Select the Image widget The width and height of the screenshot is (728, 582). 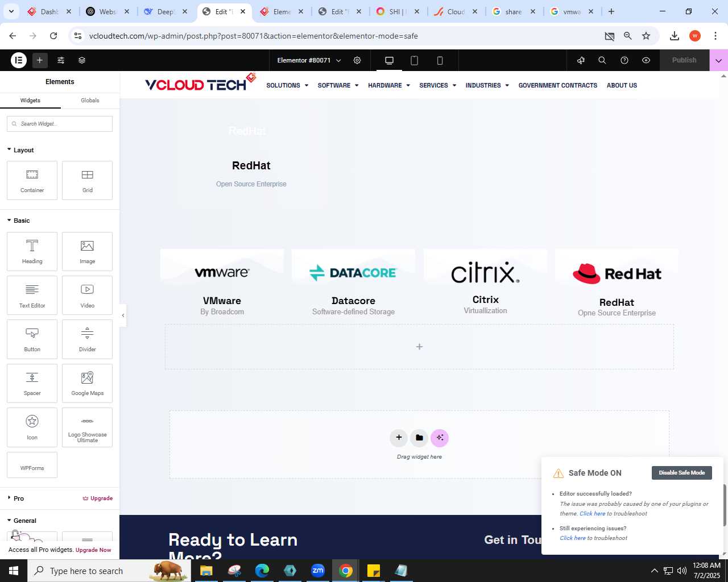88,251
